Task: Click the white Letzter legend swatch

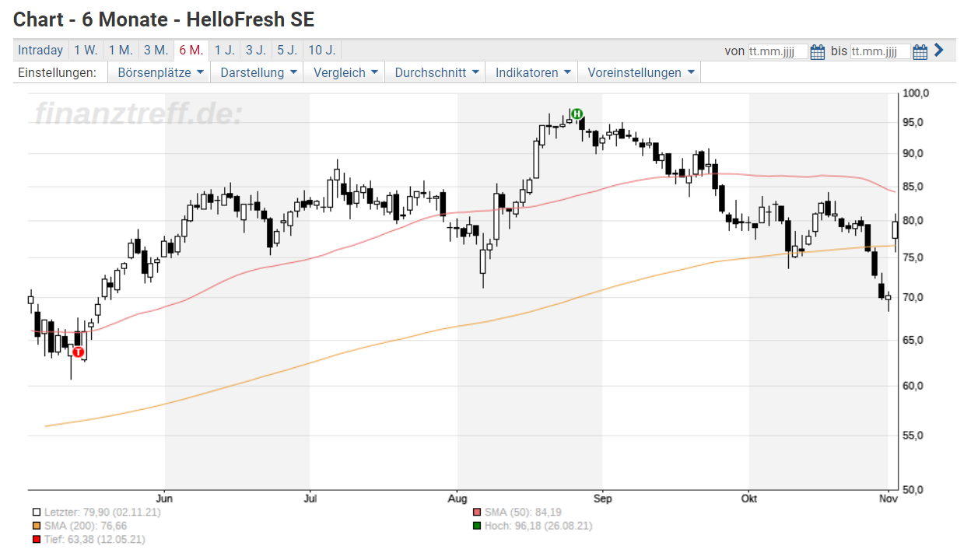Action: coord(37,513)
